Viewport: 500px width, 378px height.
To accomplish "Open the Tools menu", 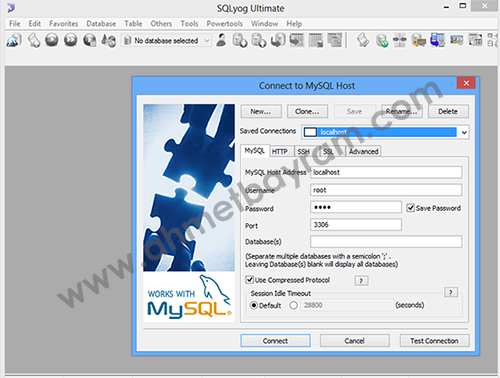I will point(189,24).
